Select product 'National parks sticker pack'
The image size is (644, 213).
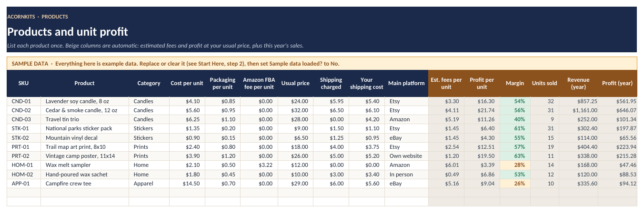(85, 128)
